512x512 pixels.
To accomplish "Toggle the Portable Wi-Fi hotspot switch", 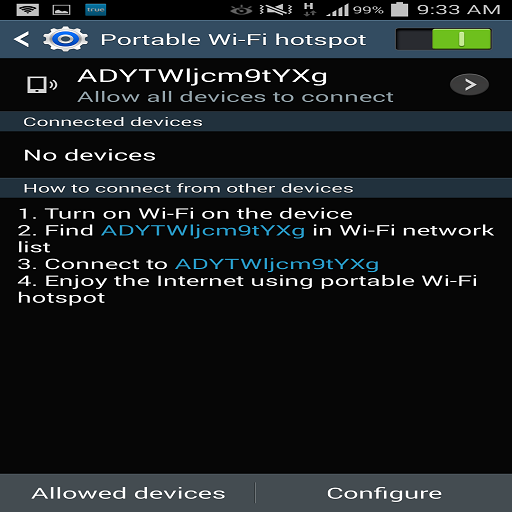I will pyautogui.click(x=444, y=39).
